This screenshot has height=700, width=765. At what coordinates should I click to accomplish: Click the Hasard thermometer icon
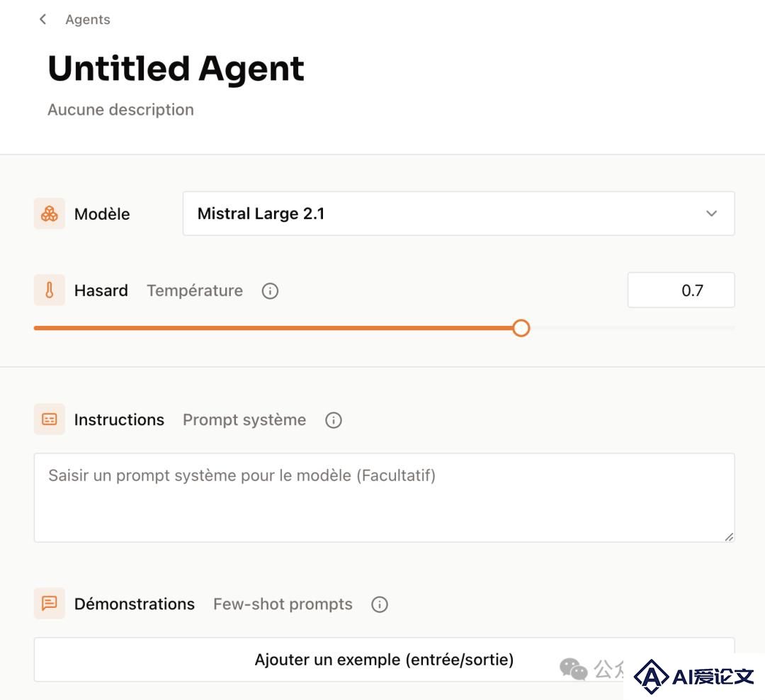tap(50, 290)
